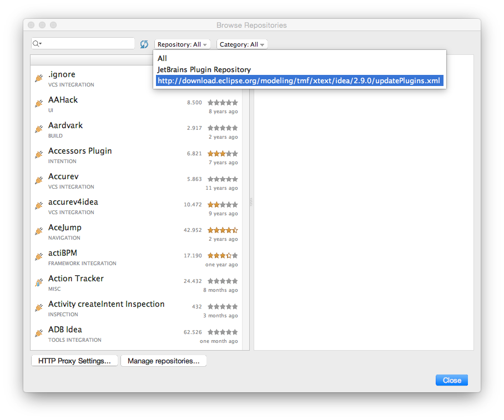Select the eclipse.org updatePlugins.xml repository entry
This screenshot has width=504, height=420.
click(299, 80)
